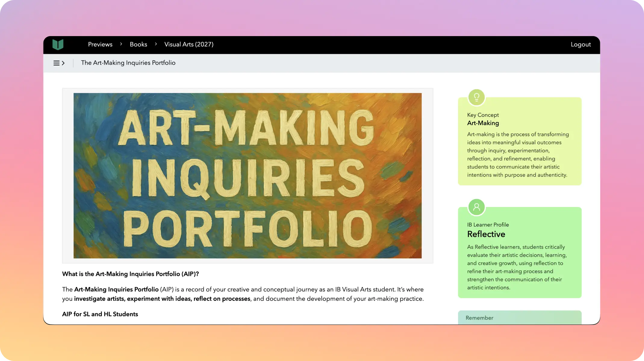The height and width of the screenshot is (361, 644).
Task: Open Books breadcrumb link
Action: tap(138, 45)
